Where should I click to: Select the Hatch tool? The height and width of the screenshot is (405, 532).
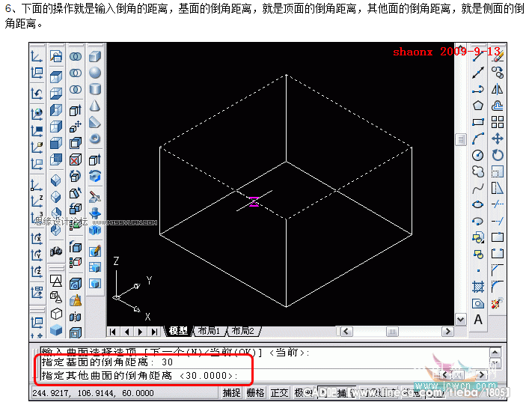pos(478,287)
